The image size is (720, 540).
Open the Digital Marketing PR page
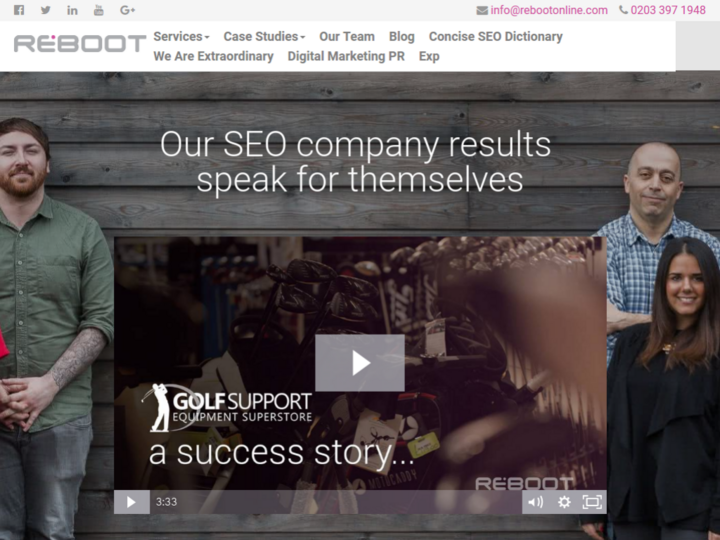coord(346,56)
